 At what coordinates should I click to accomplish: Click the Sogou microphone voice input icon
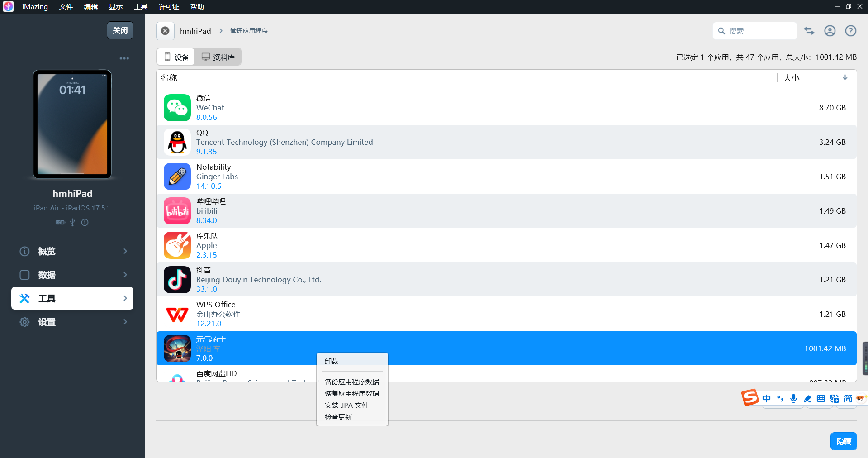(x=793, y=398)
